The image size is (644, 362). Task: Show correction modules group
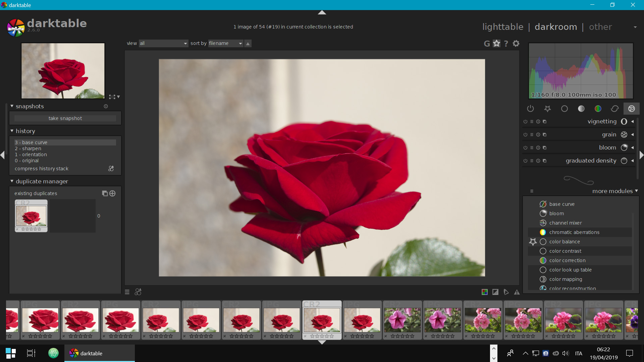click(x=615, y=109)
